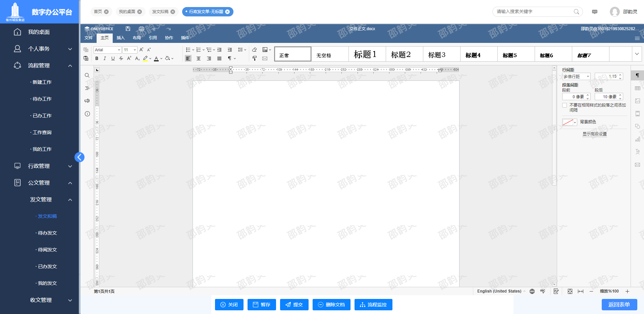The width and height of the screenshot is (644, 314).
Task: Switch to the 插入 ribbon tab
Action: (x=120, y=38)
